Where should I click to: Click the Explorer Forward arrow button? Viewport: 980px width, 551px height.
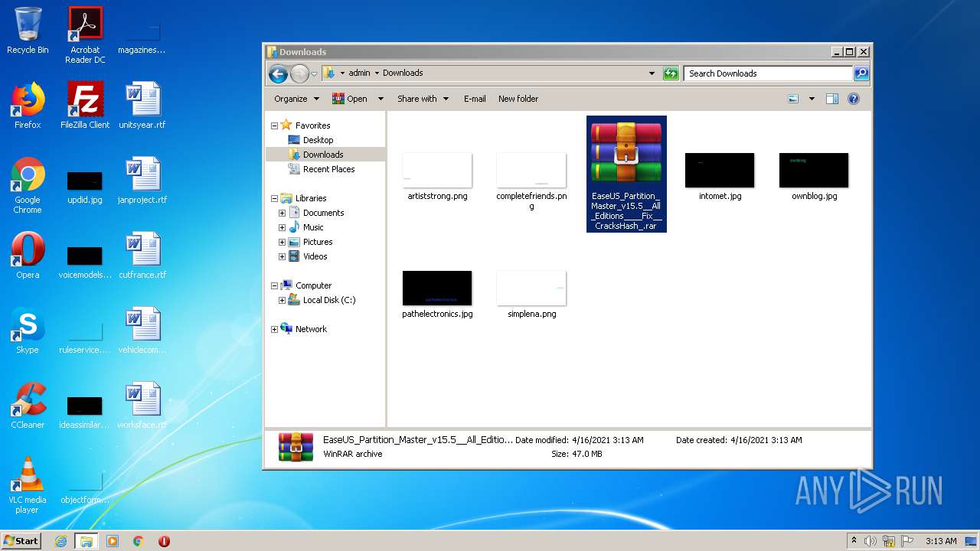pyautogui.click(x=299, y=73)
